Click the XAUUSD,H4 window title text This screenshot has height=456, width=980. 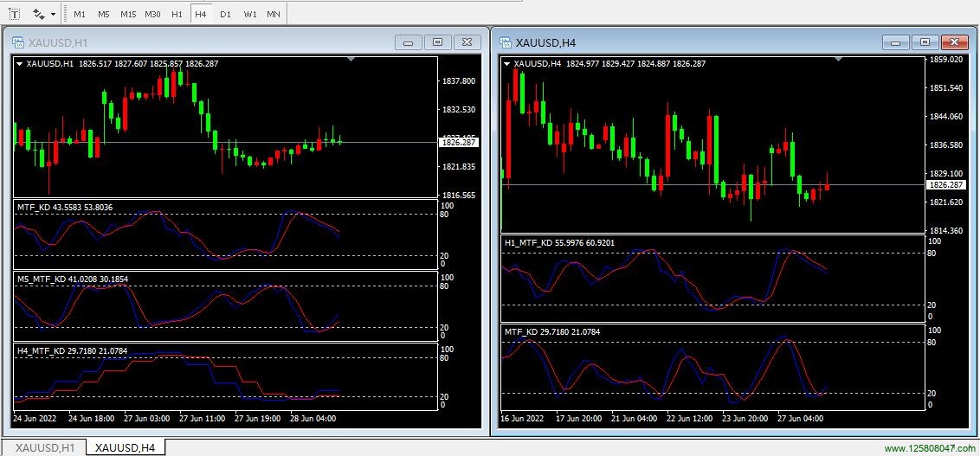pos(545,42)
